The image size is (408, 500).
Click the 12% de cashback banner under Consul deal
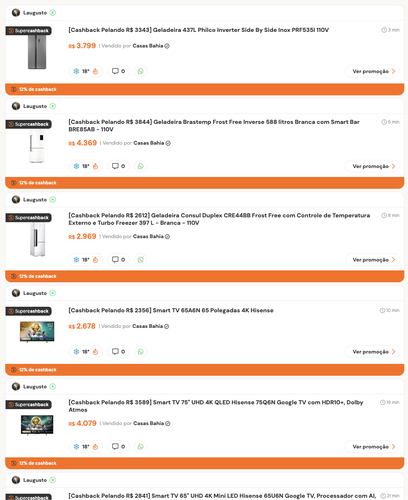204,276
